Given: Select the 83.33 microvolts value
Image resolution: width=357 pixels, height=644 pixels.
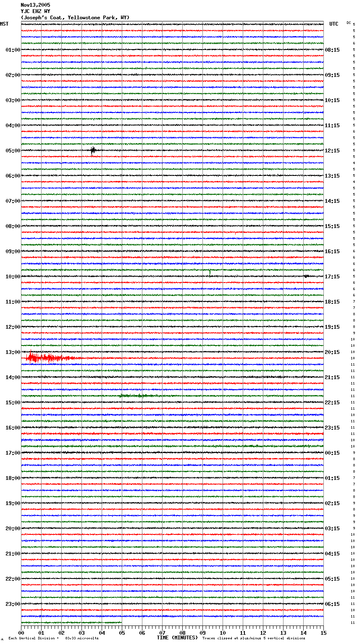Looking at the screenshot, I should pos(82,639).
